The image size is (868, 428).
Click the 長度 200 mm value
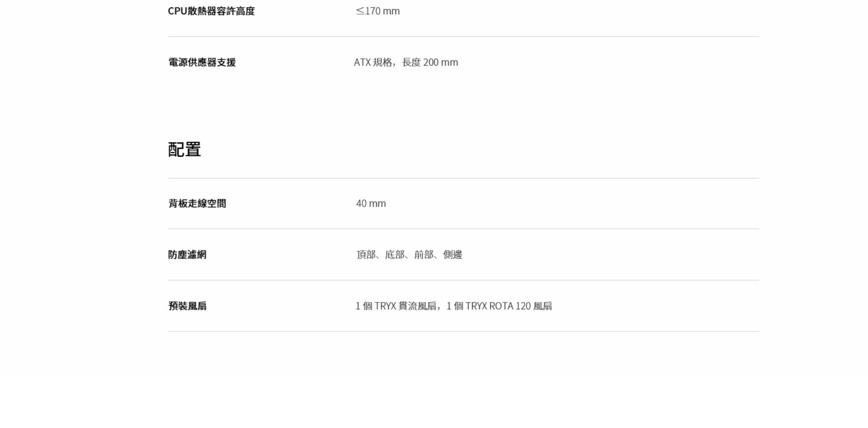pyautogui.click(x=430, y=62)
